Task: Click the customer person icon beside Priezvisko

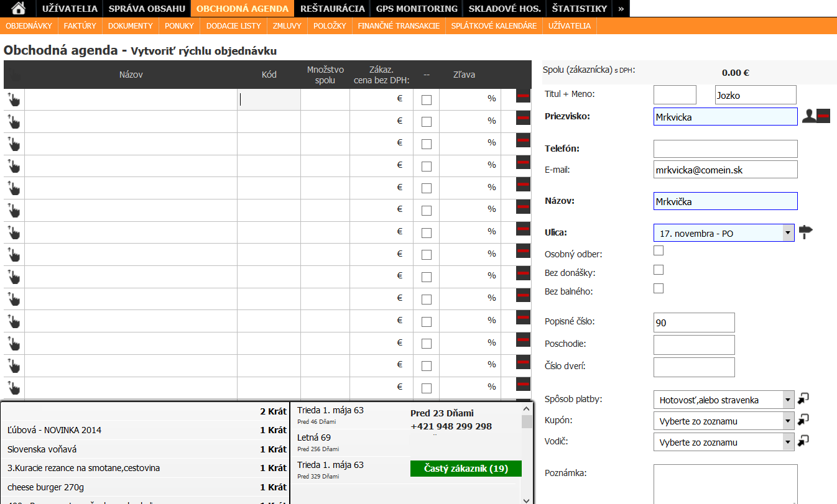Action: coord(809,116)
